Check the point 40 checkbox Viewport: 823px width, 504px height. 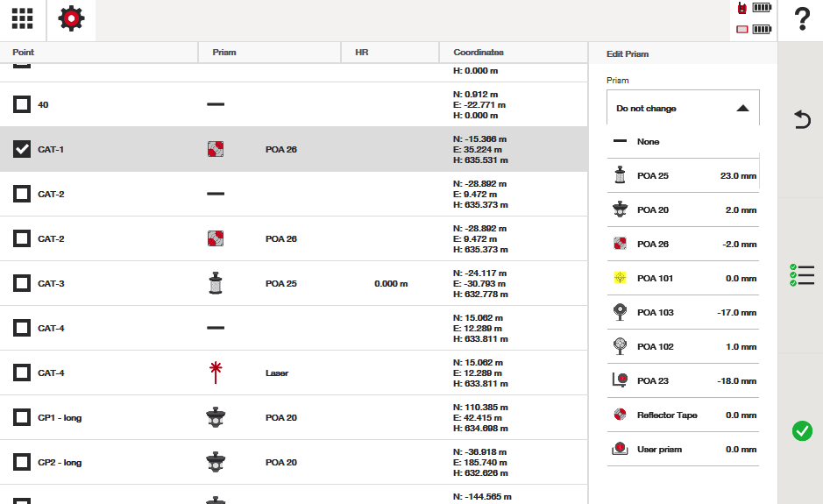point(22,104)
